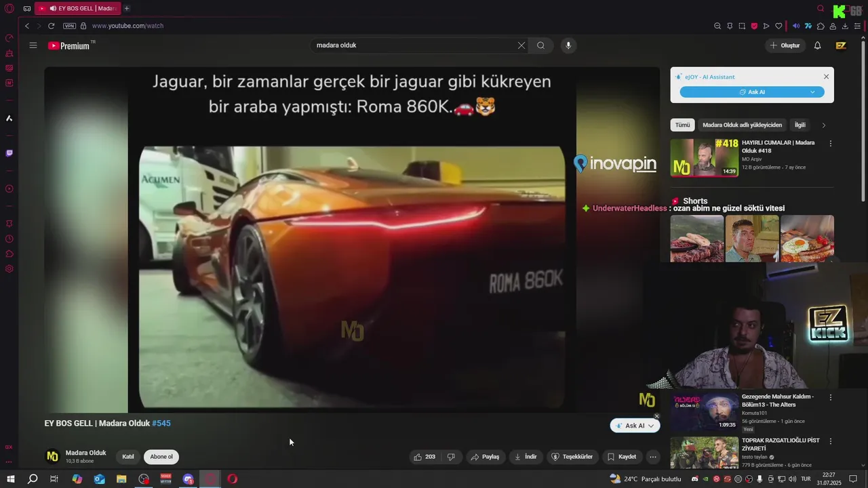Open YouTube notifications bell
The height and width of the screenshot is (488, 868).
[x=817, y=45]
